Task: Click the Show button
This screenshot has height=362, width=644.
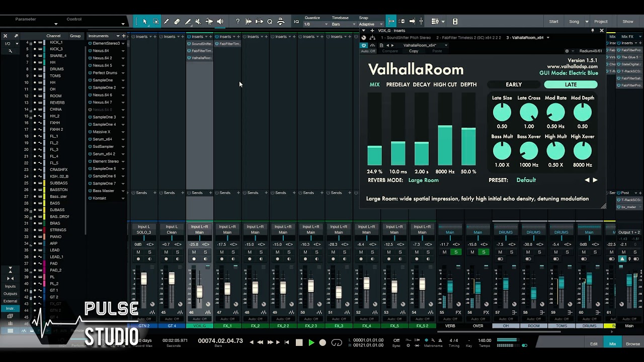Action: 628,22
